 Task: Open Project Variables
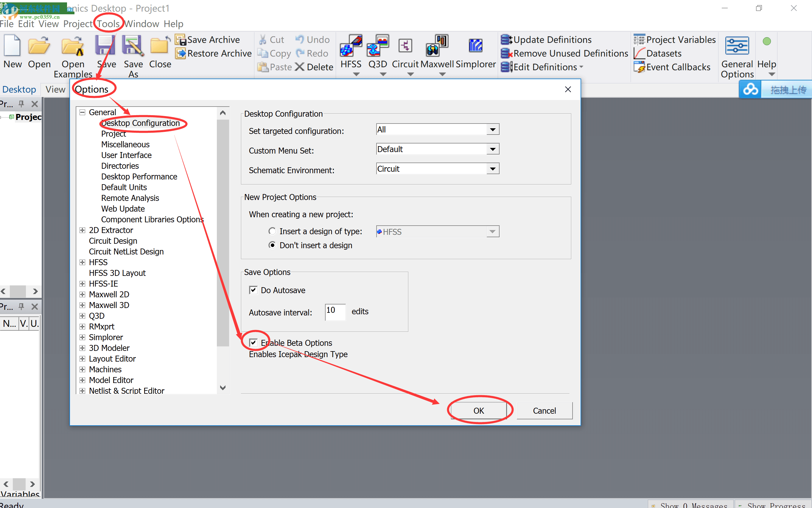coord(674,39)
